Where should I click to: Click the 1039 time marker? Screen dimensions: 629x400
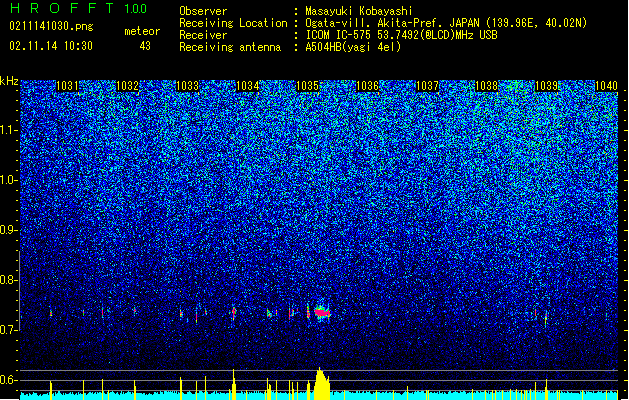pyautogui.click(x=547, y=86)
